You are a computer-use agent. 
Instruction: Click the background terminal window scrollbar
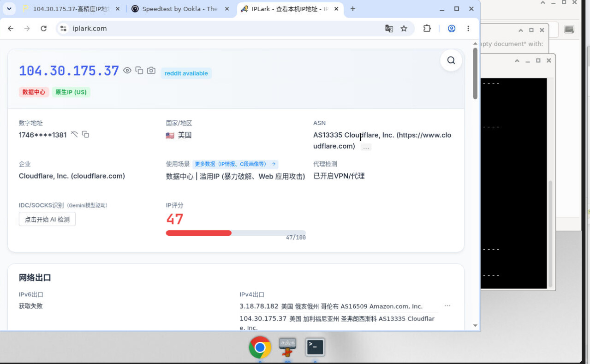click(550, 233)
